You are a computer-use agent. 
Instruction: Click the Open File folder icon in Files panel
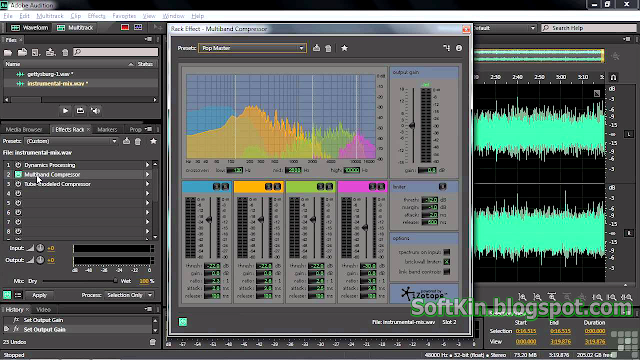click(8, 52)
